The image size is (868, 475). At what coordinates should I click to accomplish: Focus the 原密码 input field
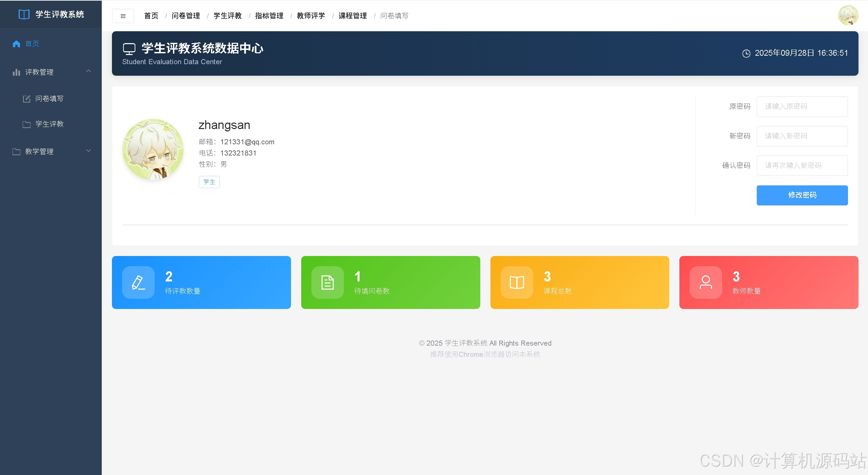click(x=802, y=107)
